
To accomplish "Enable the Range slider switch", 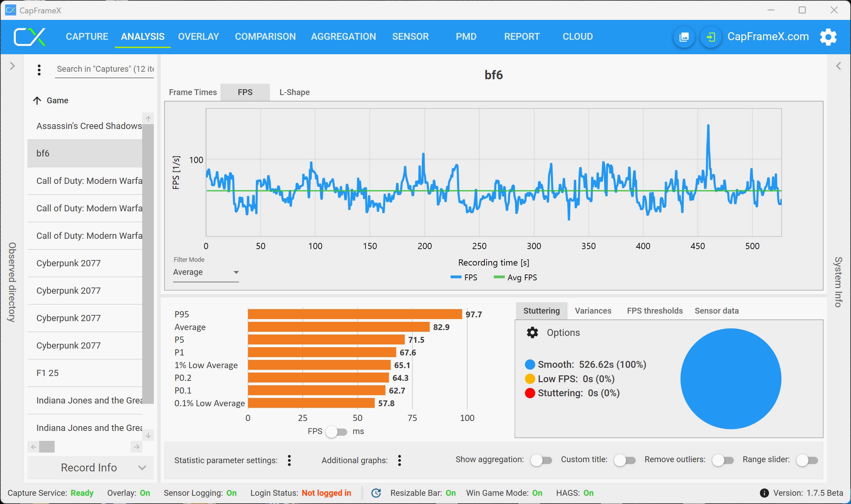I will 807,460.
